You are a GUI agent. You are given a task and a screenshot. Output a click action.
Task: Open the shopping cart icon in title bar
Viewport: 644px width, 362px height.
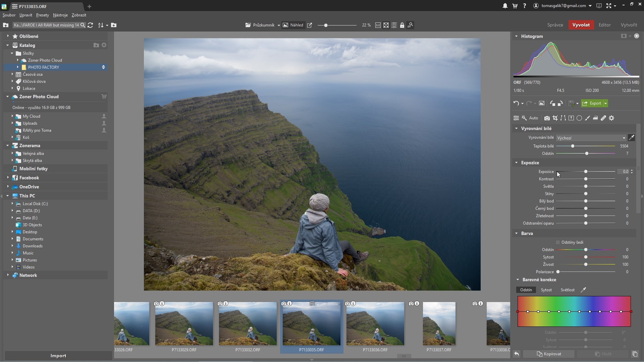(x=515, y=6)
